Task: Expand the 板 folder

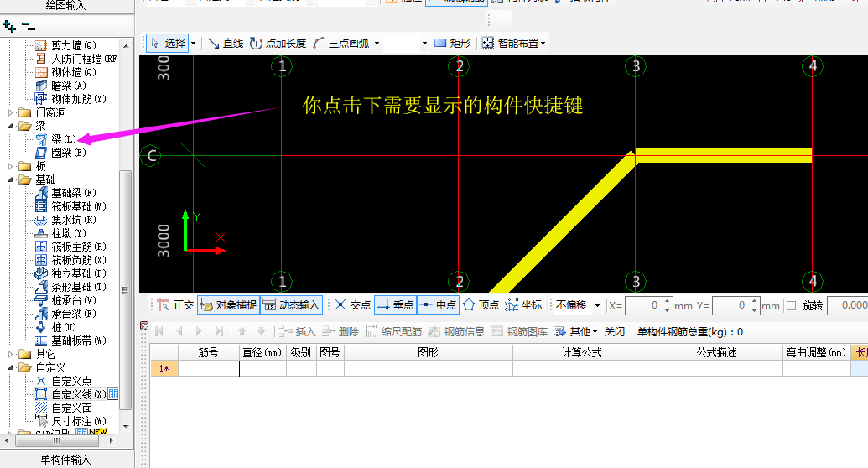Action: [11, 166]
